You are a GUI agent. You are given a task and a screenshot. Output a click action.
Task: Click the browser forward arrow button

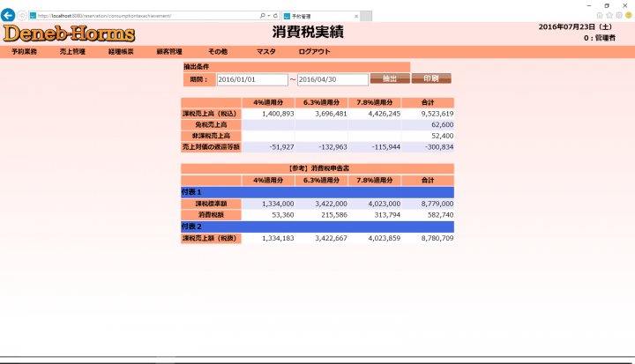click(x=22, y=16)
